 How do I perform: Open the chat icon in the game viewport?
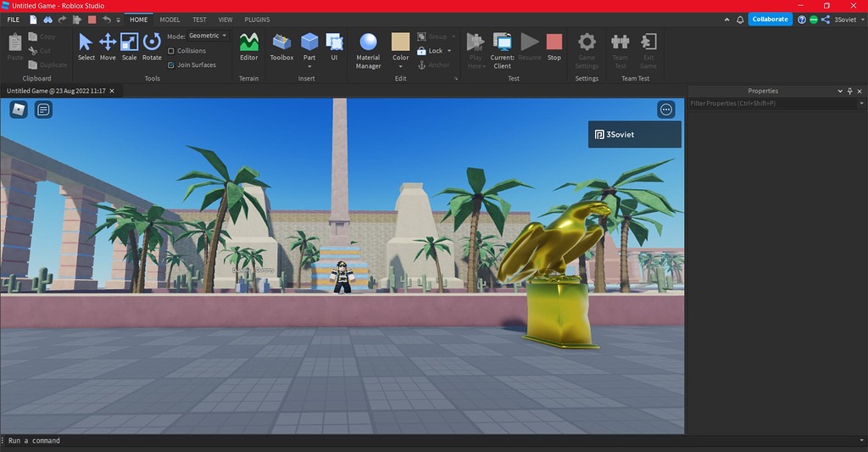point(43,109)
